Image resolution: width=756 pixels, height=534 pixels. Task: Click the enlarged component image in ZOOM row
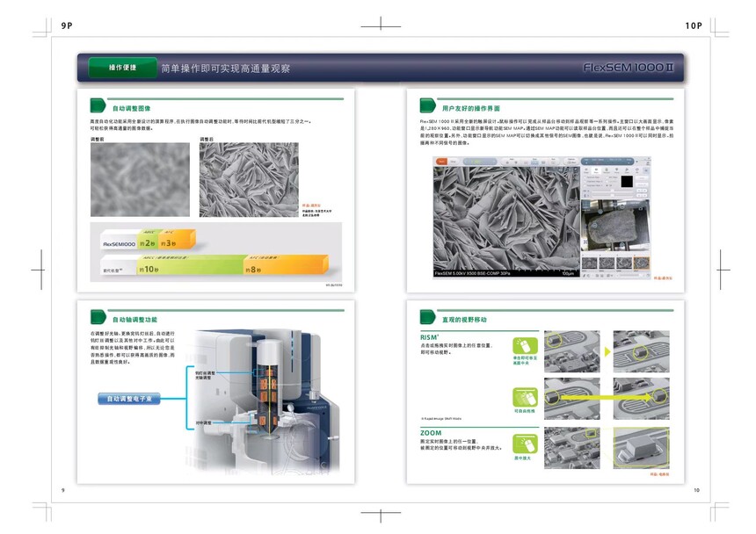tap(641, 448)
